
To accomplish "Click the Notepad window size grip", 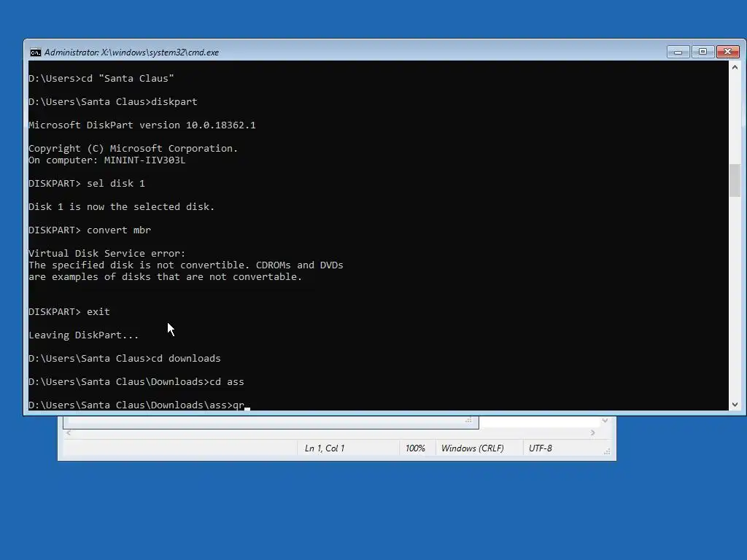I will 607,451.
